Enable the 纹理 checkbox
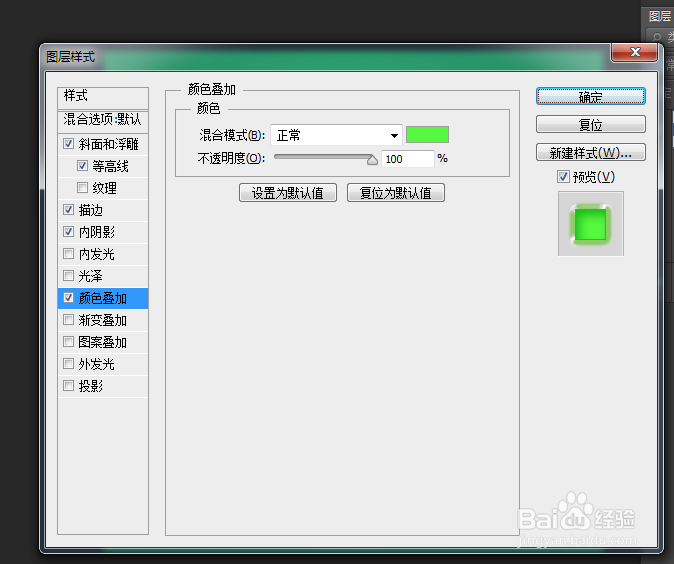The height and width of the screenshot is (564, 674). pos(82,187)
